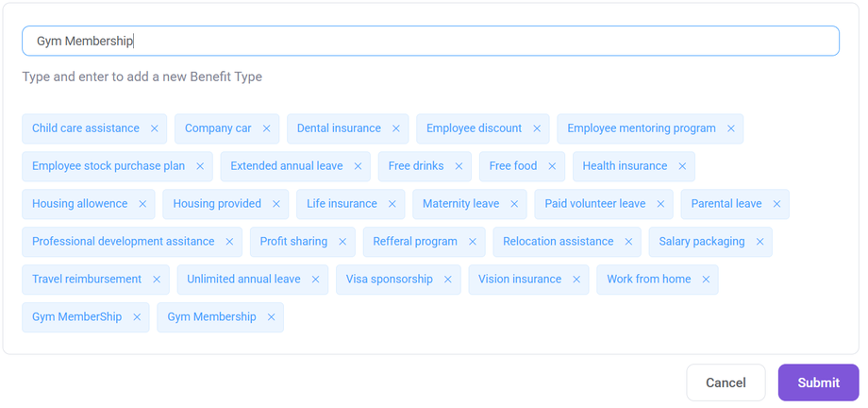Remove the Child care assistance tag
Screen dimensions: 868x408
tap(155, 128)
